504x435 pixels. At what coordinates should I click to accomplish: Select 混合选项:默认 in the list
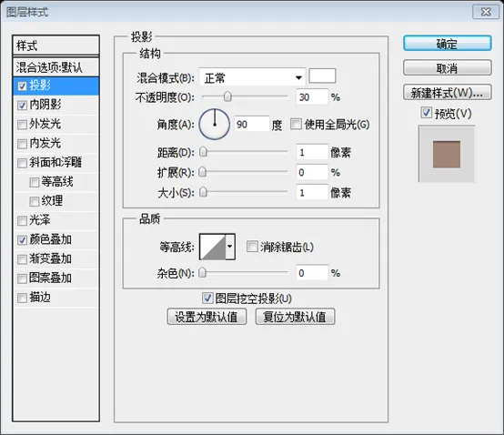[x=55, y=67]
